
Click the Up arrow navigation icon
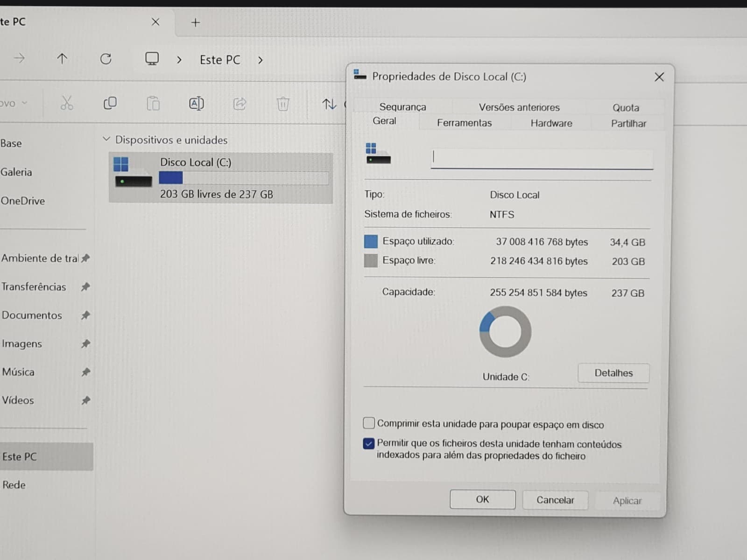click(x=62, y=58)
